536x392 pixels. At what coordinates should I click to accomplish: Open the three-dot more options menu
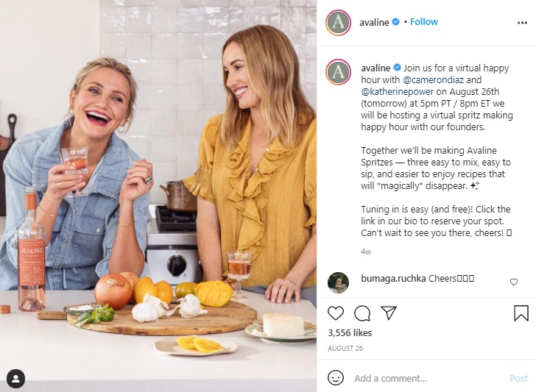[522, 23]
